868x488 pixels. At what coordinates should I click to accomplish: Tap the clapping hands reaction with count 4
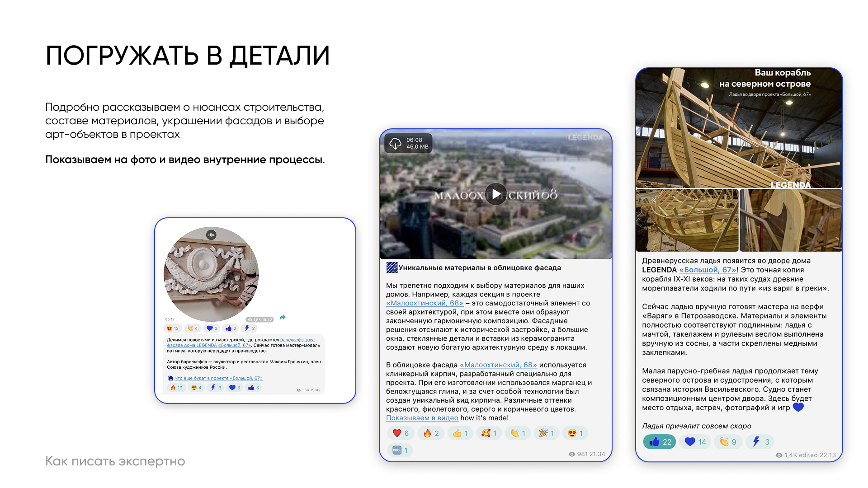[x=193, y=328]
